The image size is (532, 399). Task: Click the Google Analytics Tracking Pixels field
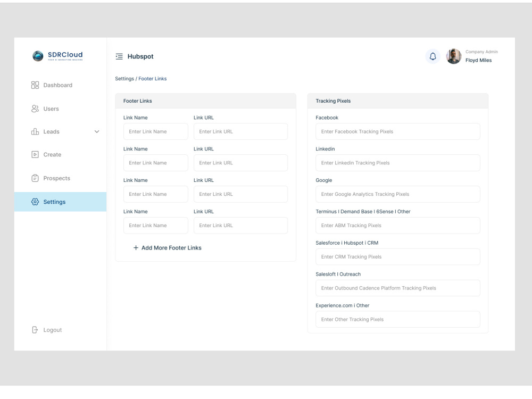(x=397, y=194)
